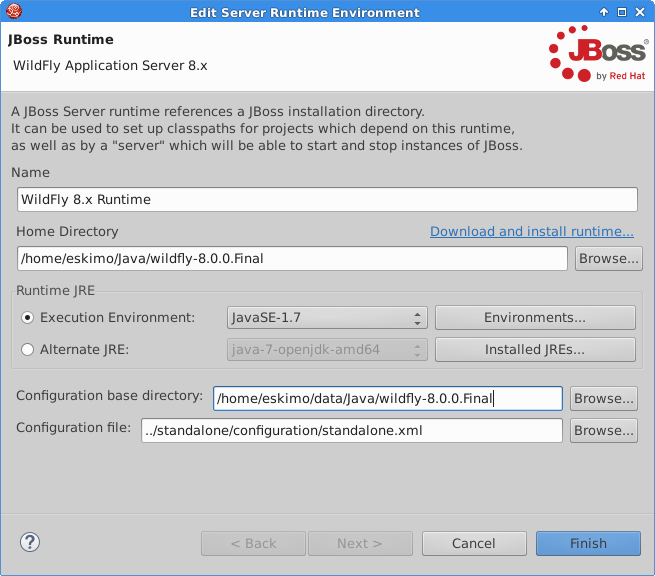Open the java-7-openjdk-amd64 JRE dropdown

(x=327, y=349)
